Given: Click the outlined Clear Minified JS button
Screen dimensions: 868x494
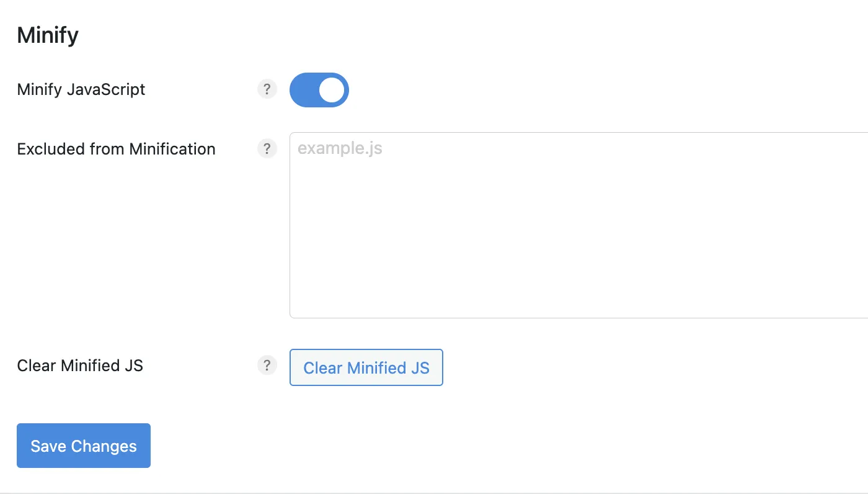Looking at the screenshot, I should tap(366, 367).
